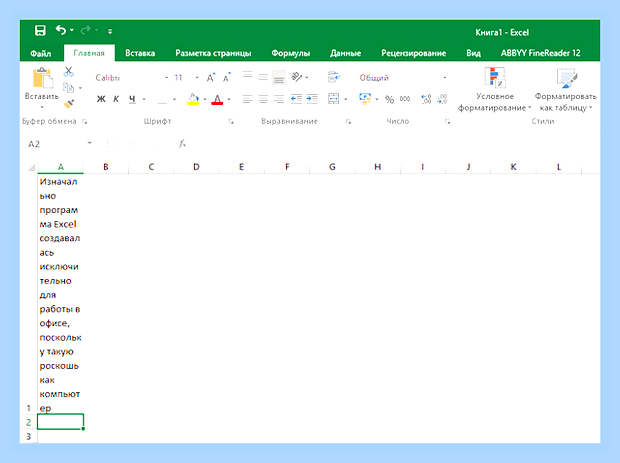Open the ABBYY FineReader 12 tab
Viewport: 620px width, 463px height.
(x=541, y=53)
